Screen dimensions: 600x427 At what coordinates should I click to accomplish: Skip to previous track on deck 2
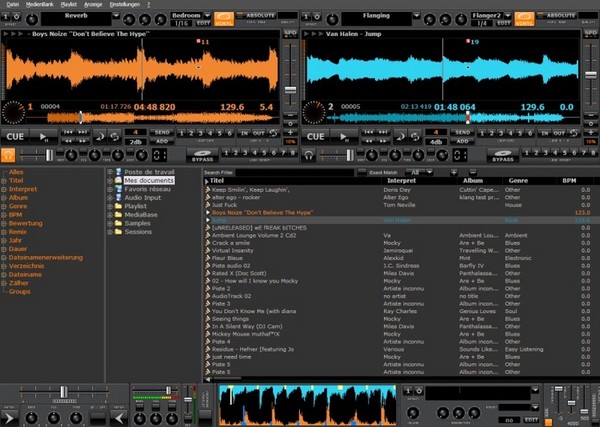coord(368,132)
